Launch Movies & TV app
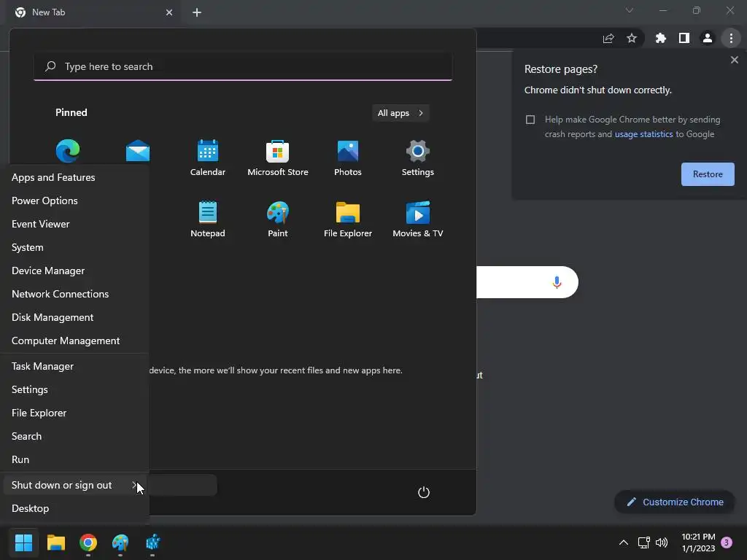The height and width of the screenshot is (560, 747). [x=418, y=219]
